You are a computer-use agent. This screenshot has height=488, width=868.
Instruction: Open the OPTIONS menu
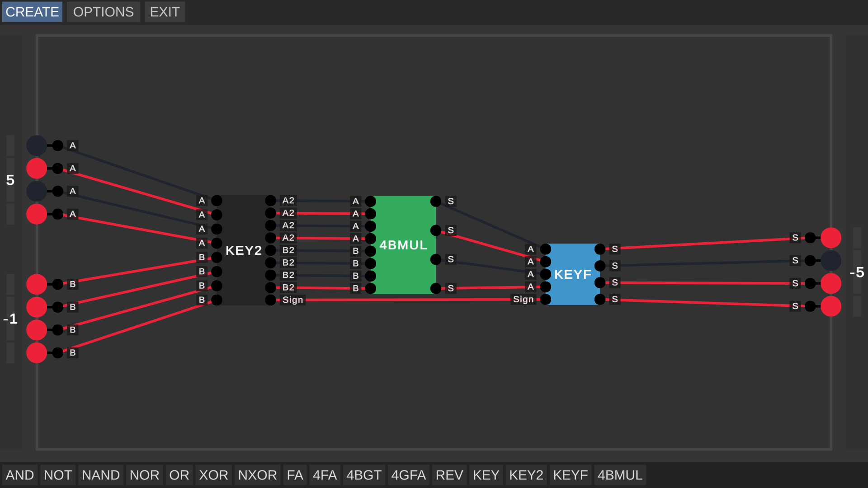[x=103, y=12]
